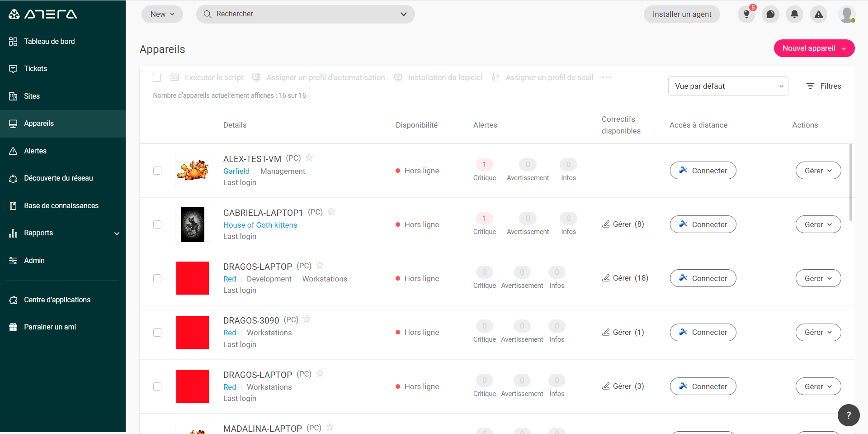Viewport: 868px width, 434px height.
Task: Open the ALEX-TEST-VM device name
Action: pyautogui.click(x=252, y=159)
